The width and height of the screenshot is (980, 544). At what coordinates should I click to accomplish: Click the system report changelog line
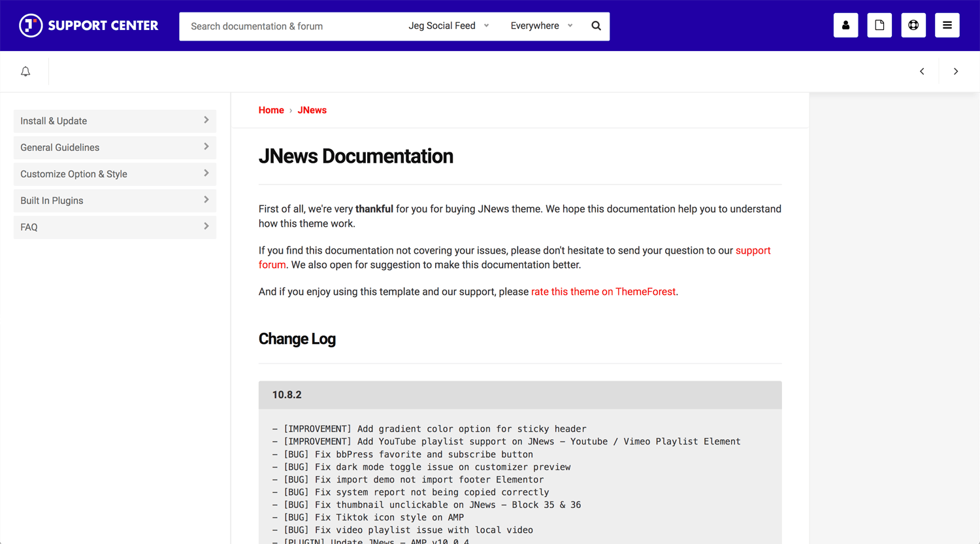pos(410,492)
